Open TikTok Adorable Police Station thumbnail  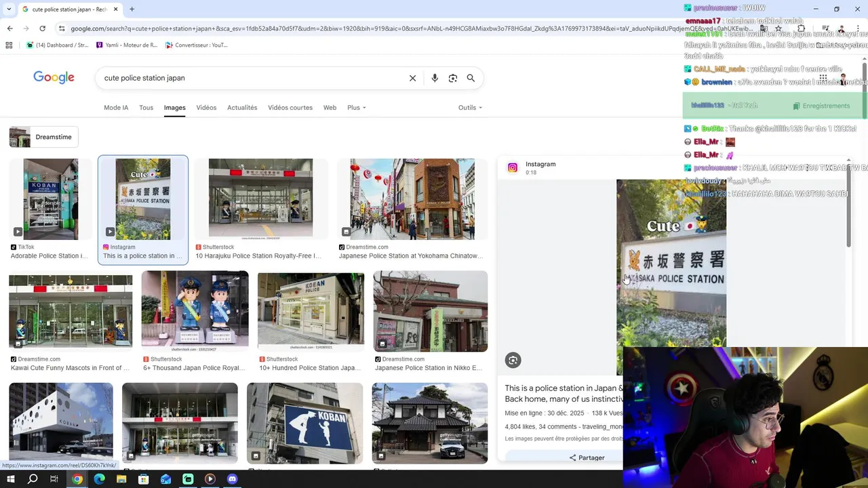(50, 199)
